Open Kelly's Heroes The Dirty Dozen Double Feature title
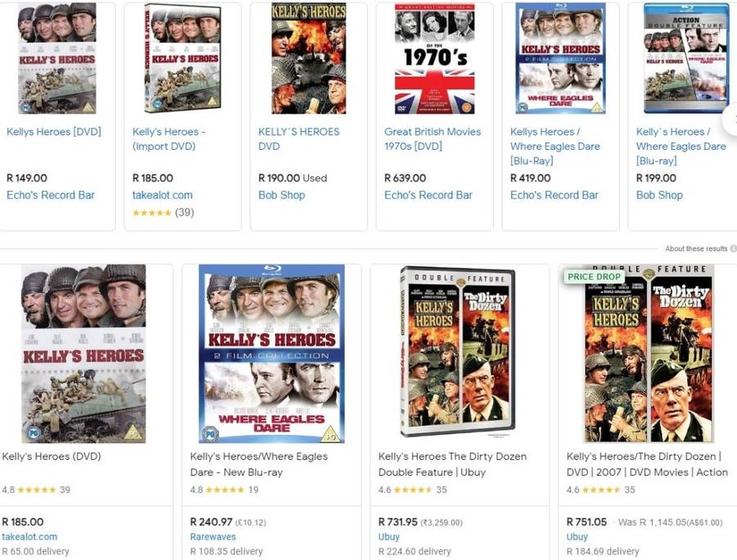The image size is (737, 560). [452, 464]
